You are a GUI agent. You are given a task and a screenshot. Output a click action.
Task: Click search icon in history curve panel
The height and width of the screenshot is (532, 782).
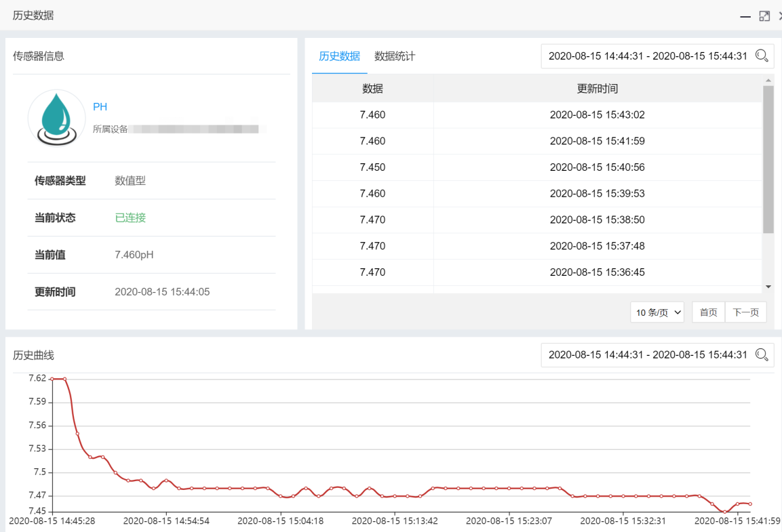click(762, 354)
